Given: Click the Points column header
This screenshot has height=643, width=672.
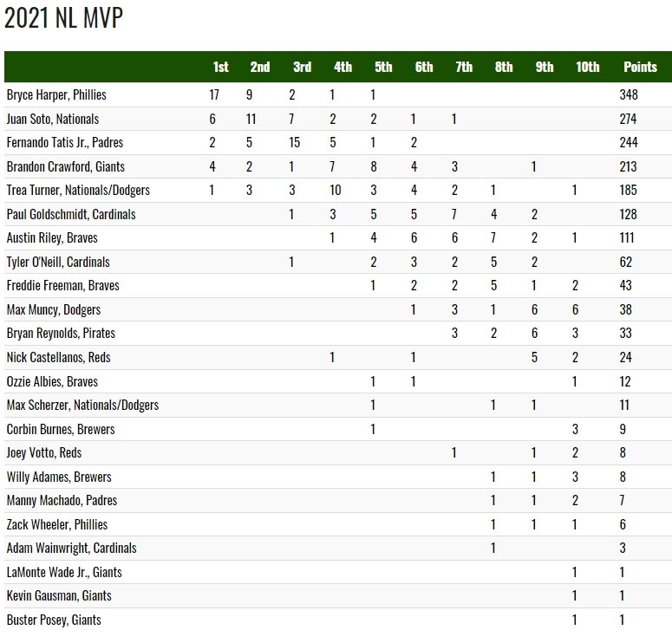Looking at the screenshot, I should [x=640, y=67].
